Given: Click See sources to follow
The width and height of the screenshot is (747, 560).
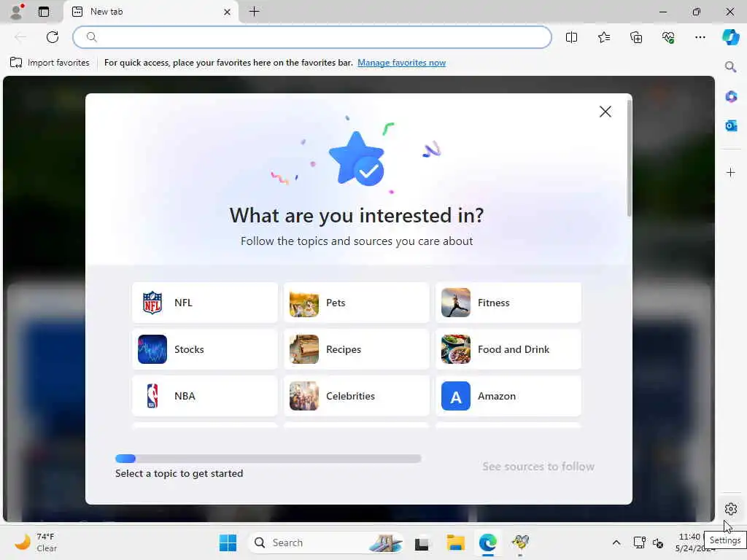Looking at the screenshot, I should (538, 466).
